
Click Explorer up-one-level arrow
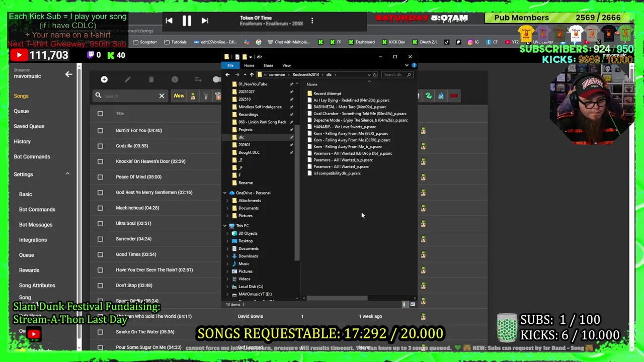point(252,74)
